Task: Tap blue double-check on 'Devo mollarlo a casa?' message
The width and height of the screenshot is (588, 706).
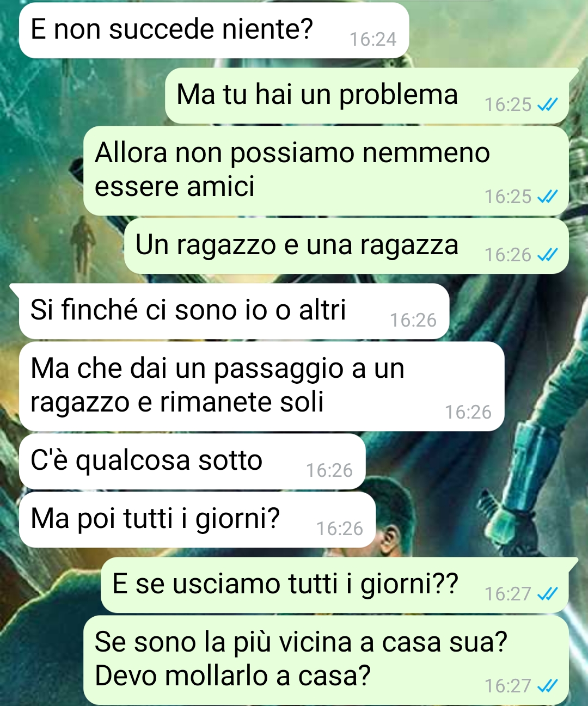Action: [x=547, y=686]
